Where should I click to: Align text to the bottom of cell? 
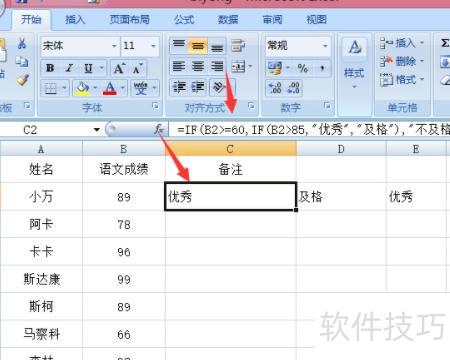pyautogui.click(x=217, y=47)
